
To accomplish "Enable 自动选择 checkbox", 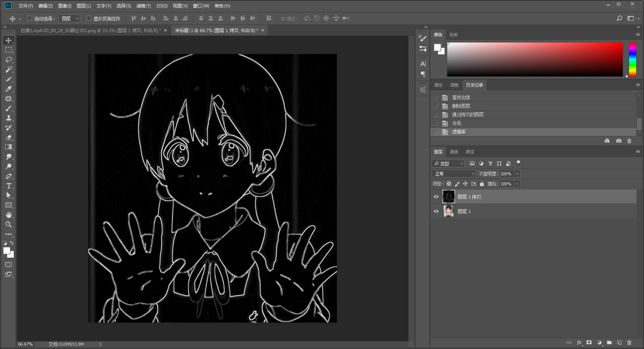I will 30,18.
